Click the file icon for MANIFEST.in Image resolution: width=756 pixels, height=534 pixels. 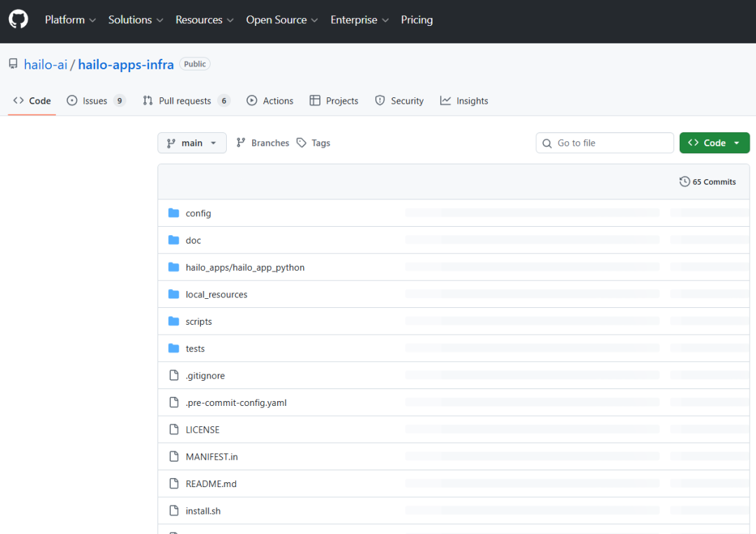[174, 456]
